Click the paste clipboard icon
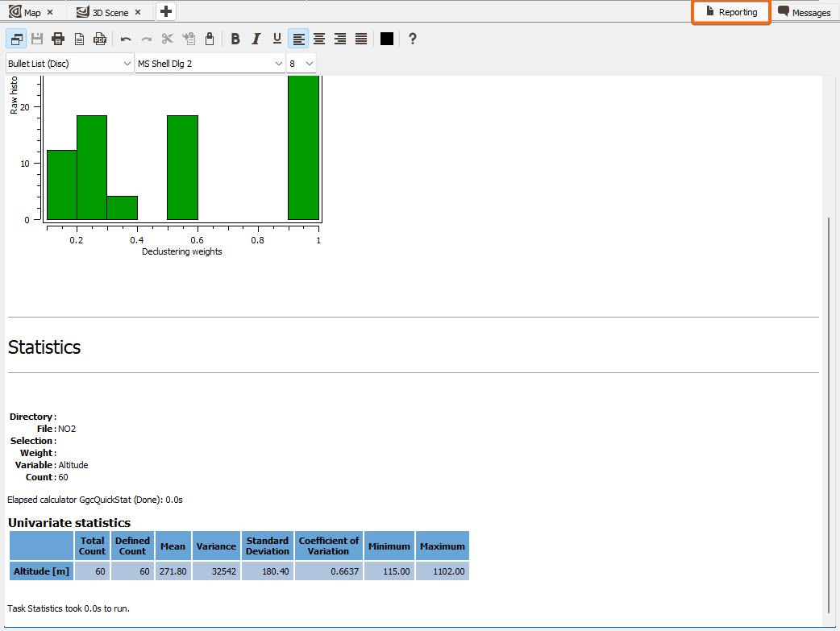Image resolution: width=840 pixels, height=631 pixels. click(x=210, y=39)
